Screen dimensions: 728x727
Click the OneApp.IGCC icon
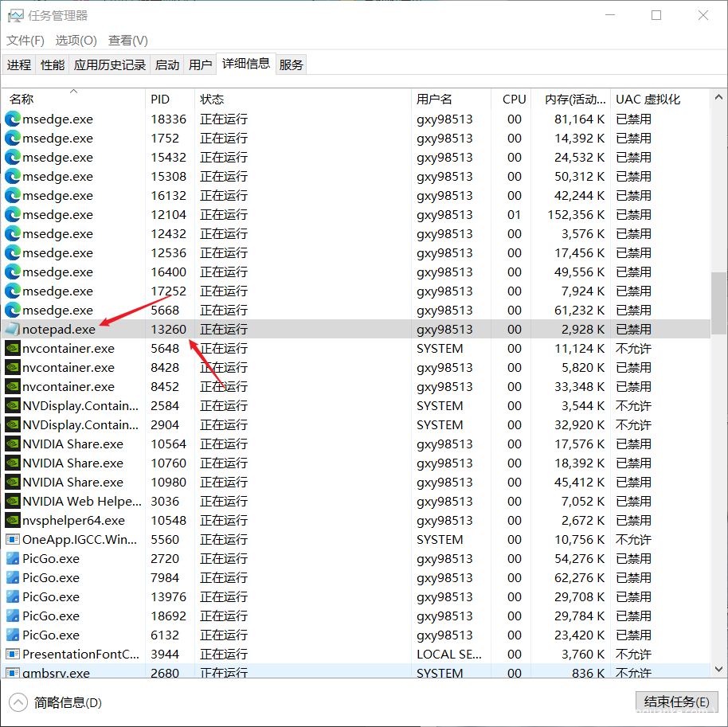coord(13,539)
